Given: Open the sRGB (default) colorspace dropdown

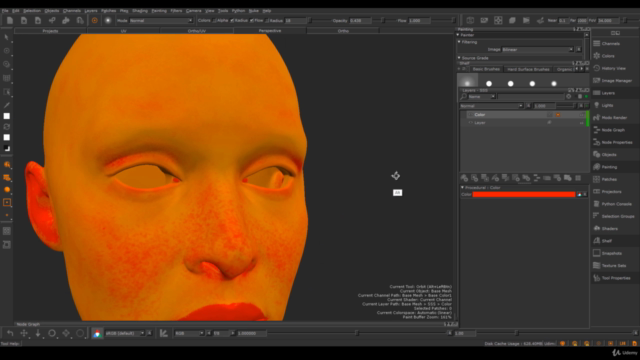Looking at the screenshot, I should pos(125,333).
